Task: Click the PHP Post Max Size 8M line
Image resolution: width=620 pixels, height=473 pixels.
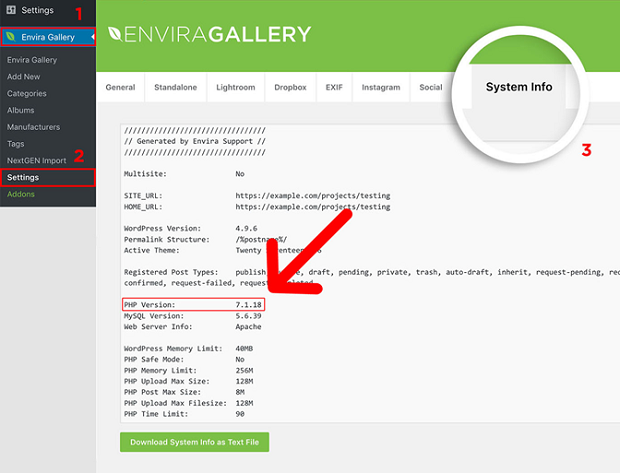Action: pyautogui.click(x=184, y=392)
